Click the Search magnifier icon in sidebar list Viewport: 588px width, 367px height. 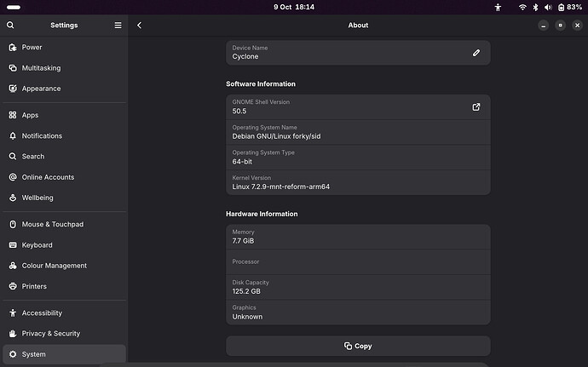point(13,157)
